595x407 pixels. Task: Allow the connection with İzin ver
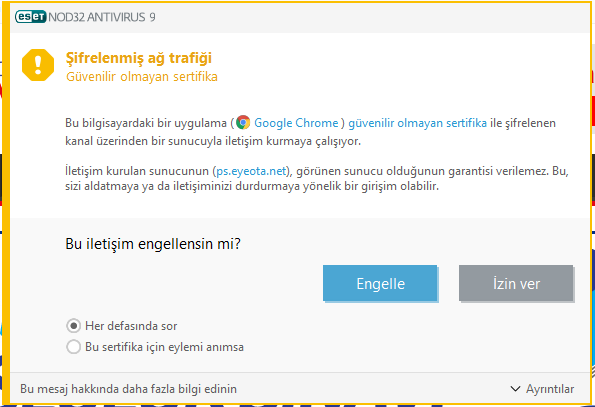pyautogui.click(x=516, y=283)
